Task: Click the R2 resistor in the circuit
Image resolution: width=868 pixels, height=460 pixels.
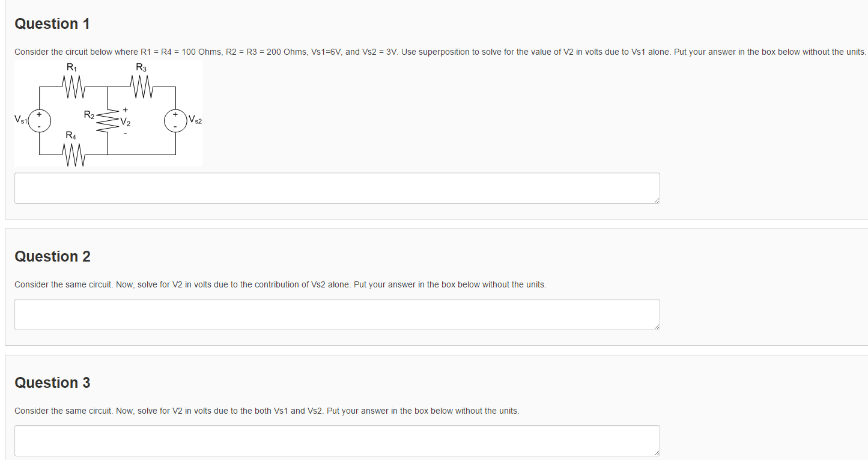Action: pos(107,121)
